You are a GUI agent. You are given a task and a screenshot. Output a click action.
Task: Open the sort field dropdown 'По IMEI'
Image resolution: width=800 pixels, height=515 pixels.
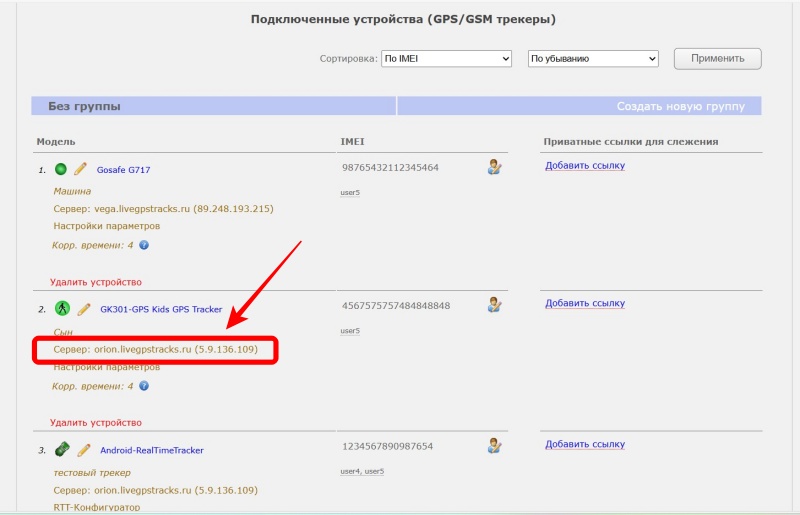[x=446, y=59]
